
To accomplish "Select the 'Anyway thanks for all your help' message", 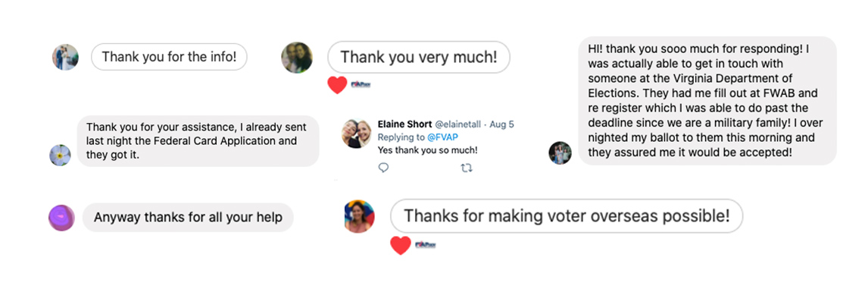I will coord(188,218).
